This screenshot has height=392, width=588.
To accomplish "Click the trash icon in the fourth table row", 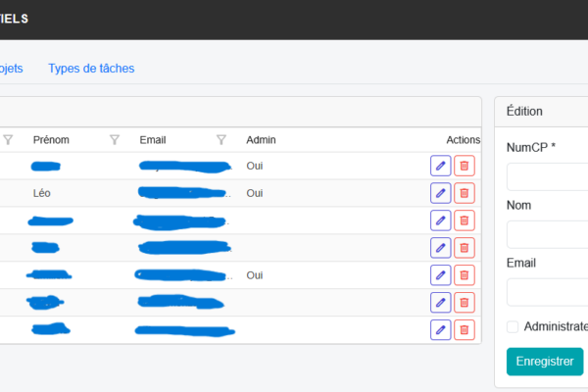I will pyautogui.click(x=465, y=248).
